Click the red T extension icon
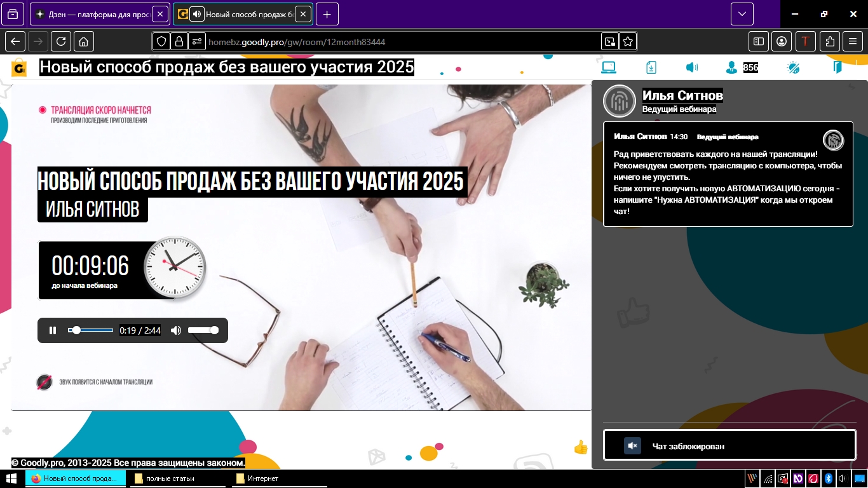This screenshot has height=488, width=868. click(806, 42)
